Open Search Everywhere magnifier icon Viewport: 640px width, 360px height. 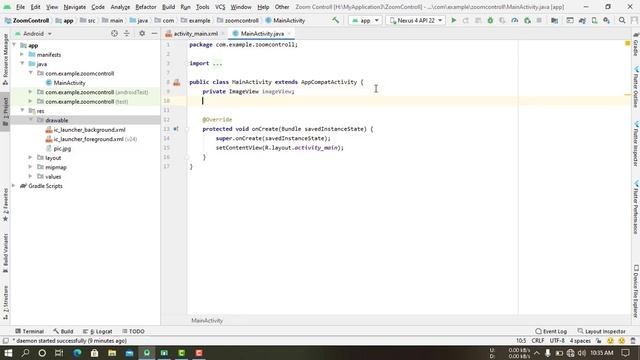[x=622, y=20]
